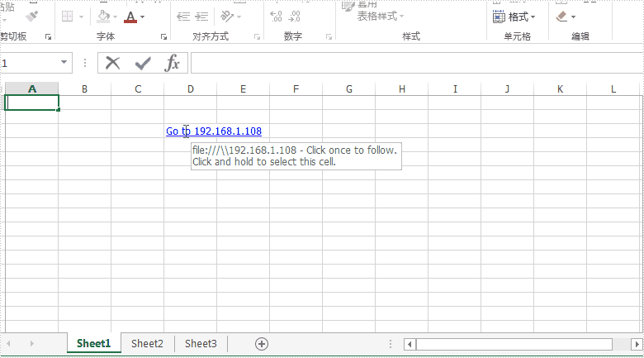Select the column D header
Image resolution: width=644 pixels, height=358 pixels.
(x=191, y=88)
